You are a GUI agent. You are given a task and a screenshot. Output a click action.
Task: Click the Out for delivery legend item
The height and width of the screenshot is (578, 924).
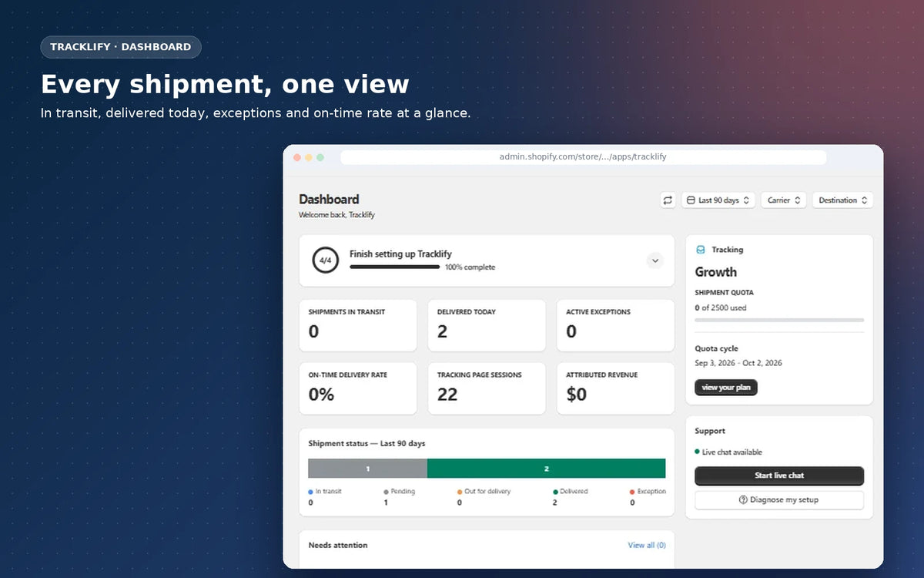coord(484,496)
